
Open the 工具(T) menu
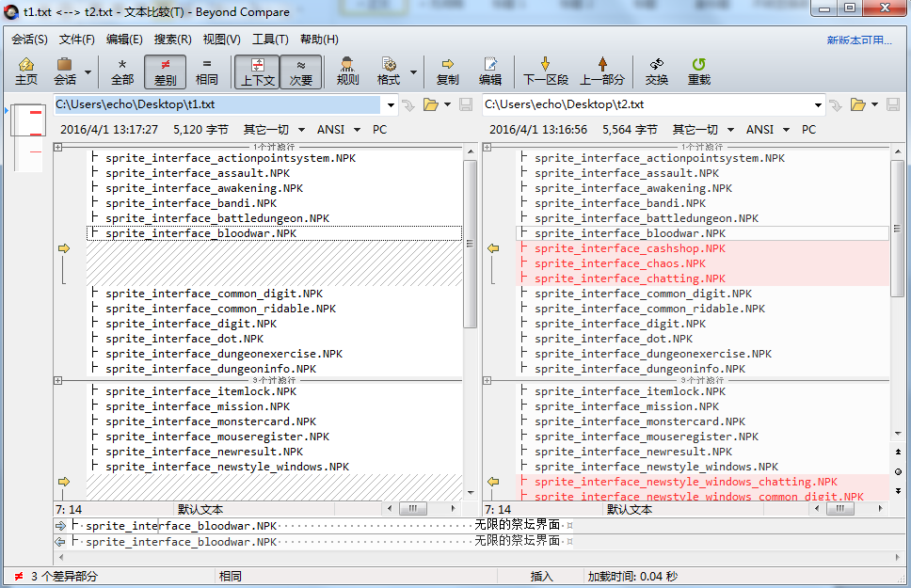[270, 40]
